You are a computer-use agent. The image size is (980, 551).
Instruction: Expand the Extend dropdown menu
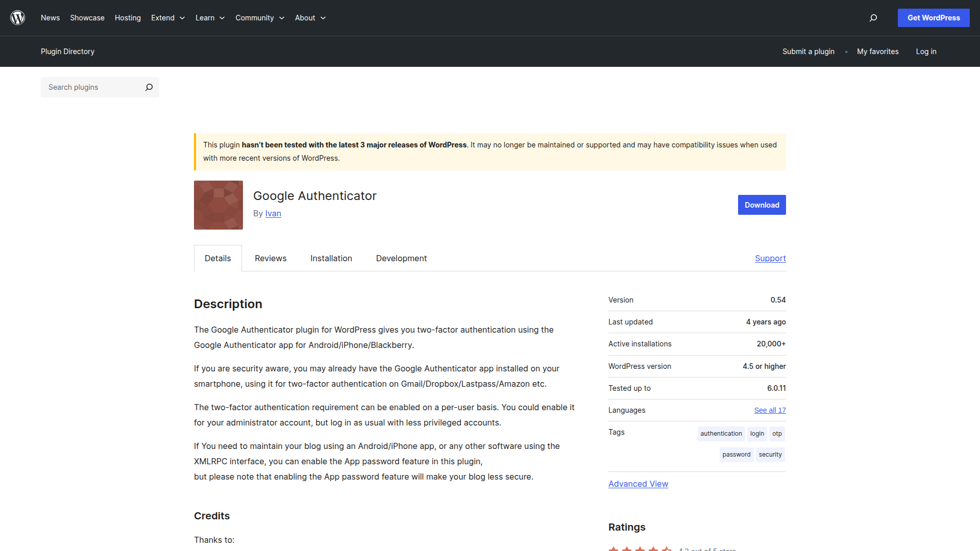168,18
